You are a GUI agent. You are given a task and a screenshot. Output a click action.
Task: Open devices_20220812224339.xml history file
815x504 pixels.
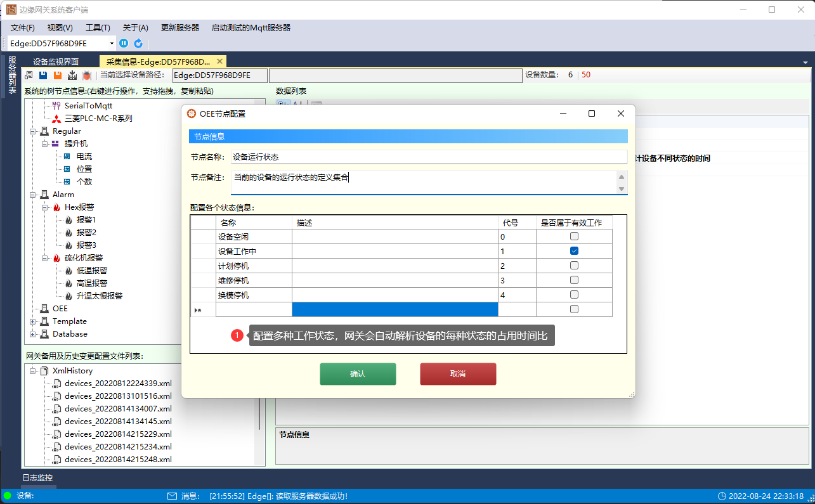tap(118, 384)
